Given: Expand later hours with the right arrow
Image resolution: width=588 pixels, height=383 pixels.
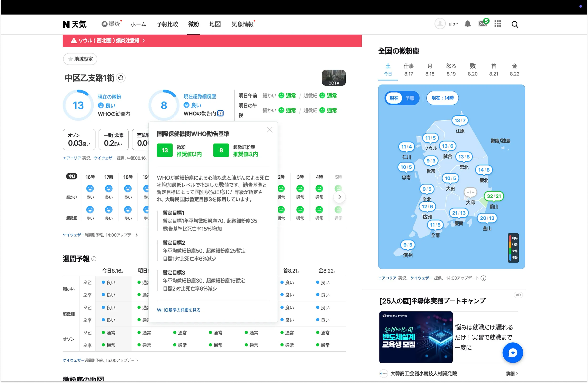Looking at the screenshot, I should coord(339,197).
